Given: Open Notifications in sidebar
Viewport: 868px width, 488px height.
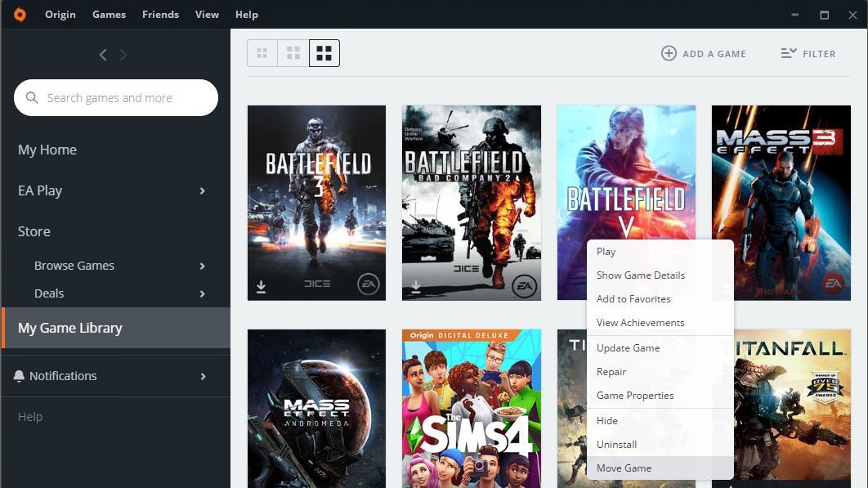Looking at the screenshot, I should click(x=63, y=376).
